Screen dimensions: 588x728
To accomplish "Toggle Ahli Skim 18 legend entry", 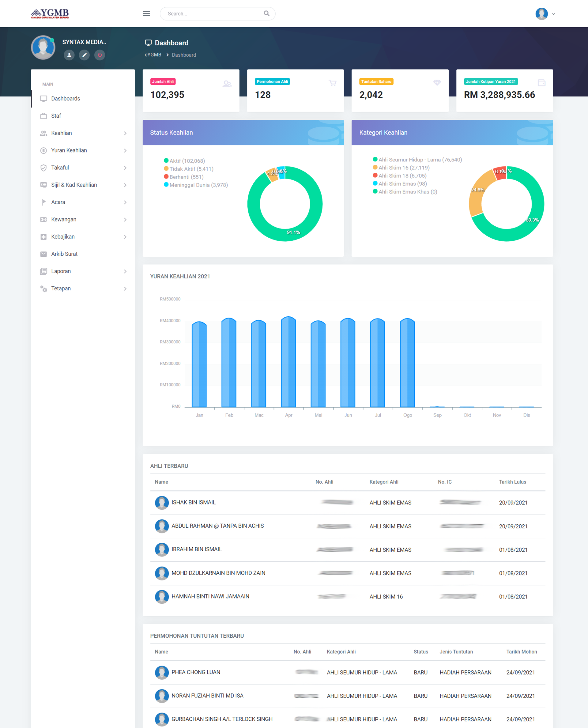I will click(x=400, y=176).
